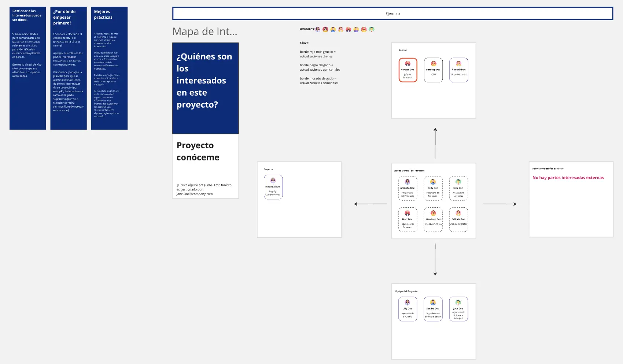
Task: Click the avatar on Holly Doe's card
Action: tap(433, 182)
